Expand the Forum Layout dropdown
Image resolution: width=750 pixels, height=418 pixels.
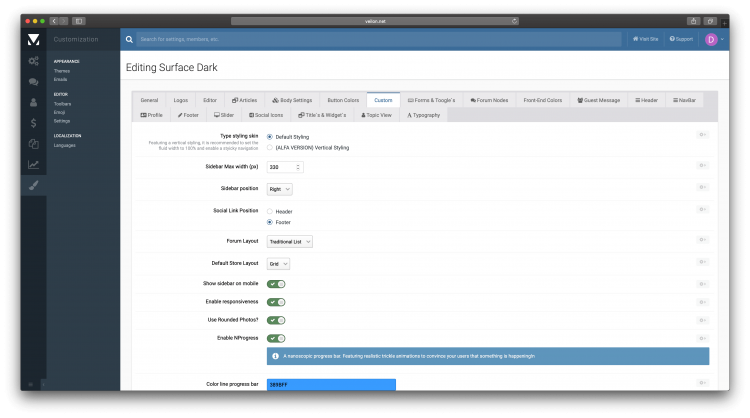pyautogui.click(x=291, y=241)
